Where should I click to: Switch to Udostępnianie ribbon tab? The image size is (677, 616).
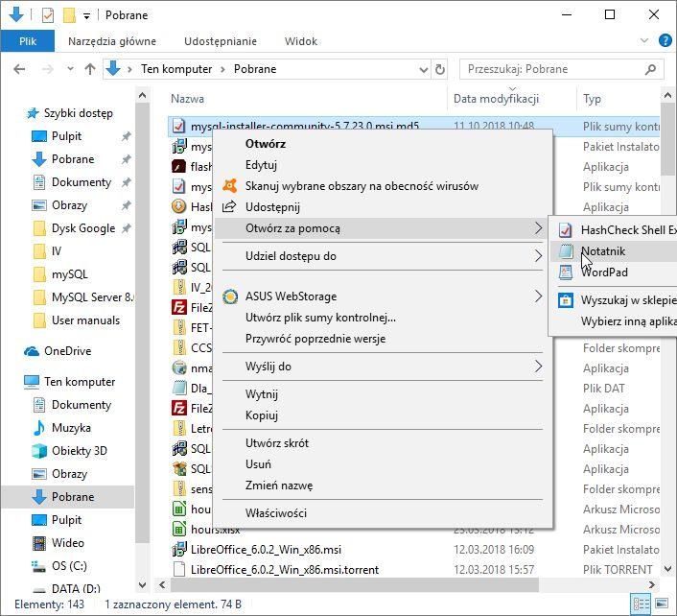coord(221,41)
